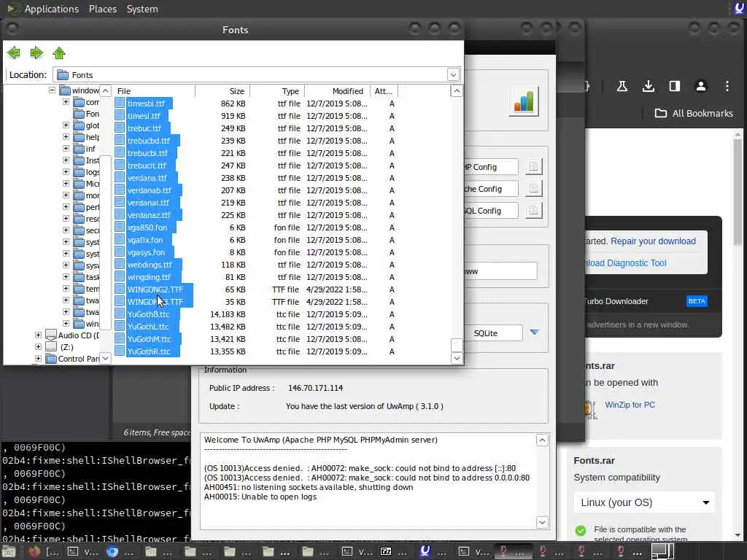Viewport: 747px width, 560px height.
Task: Toggle the browser side panel icon
Action: 674,86
